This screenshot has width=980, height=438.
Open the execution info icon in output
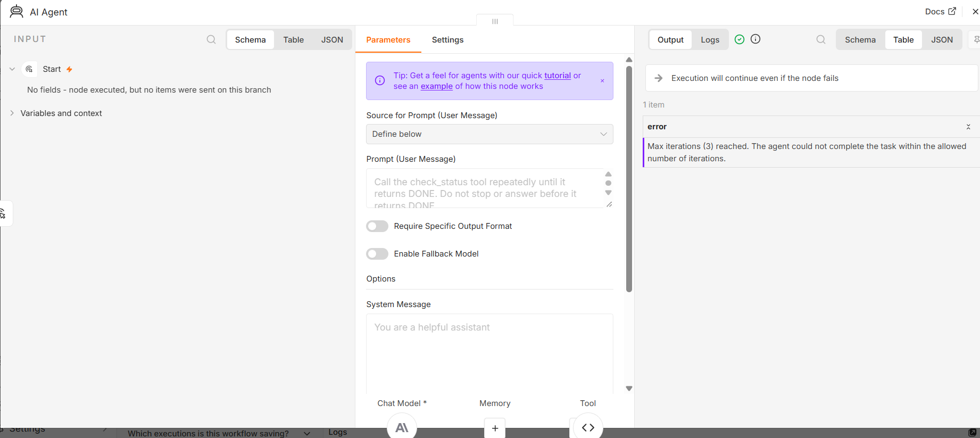point(755,39)
